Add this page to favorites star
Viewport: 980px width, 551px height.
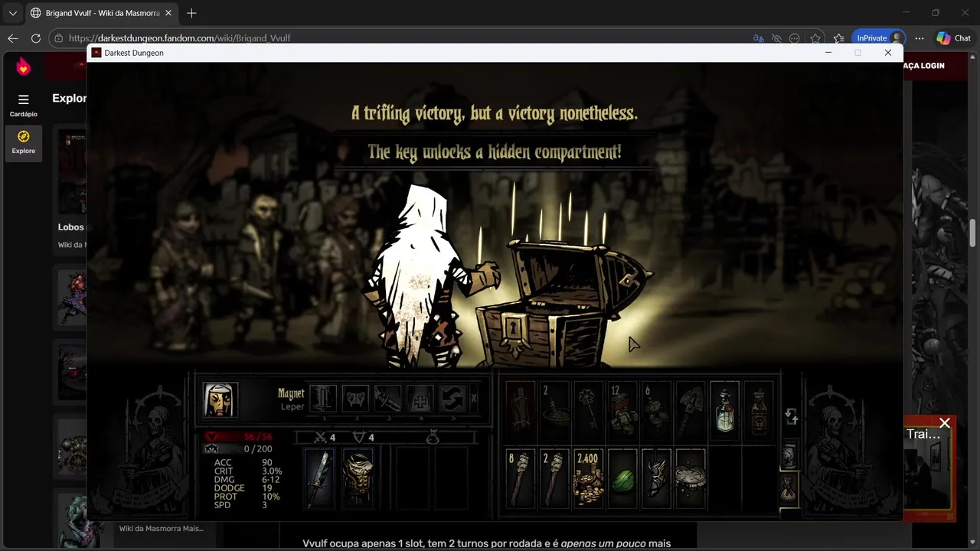click(815, 38)
